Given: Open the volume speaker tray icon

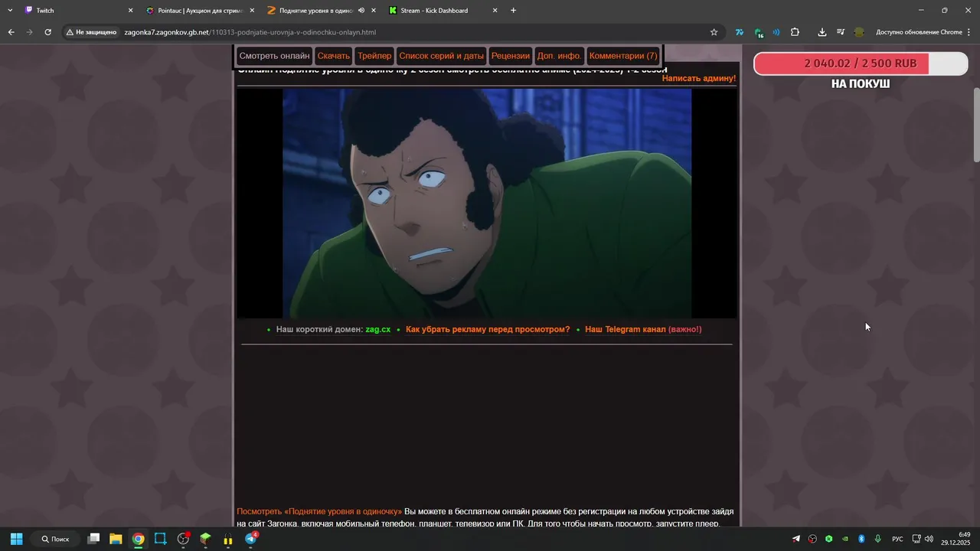Looking at the screenshot, I should pyautogui.click(x=929, y=539).
